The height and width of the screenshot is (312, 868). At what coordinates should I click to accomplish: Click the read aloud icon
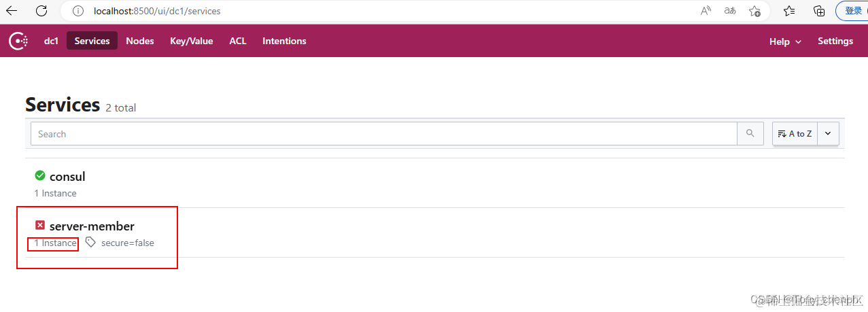(706, 11)
